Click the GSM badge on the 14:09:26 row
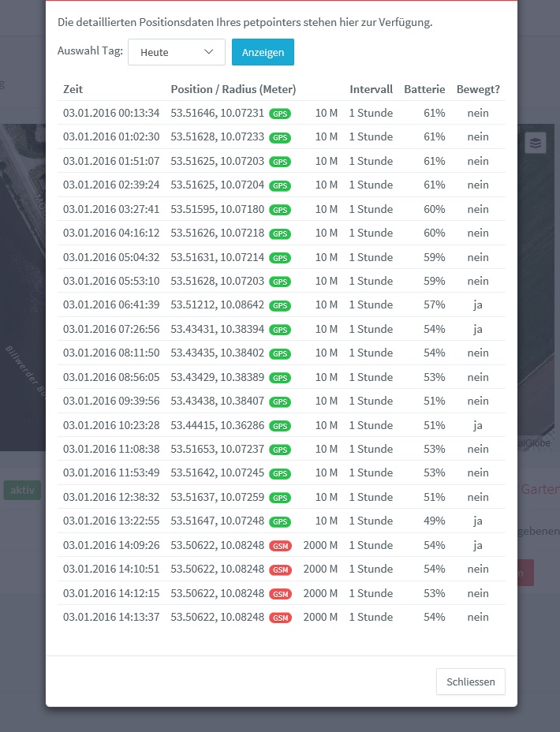560x732 pixels. pyautogui.click(x=280, y=546)
